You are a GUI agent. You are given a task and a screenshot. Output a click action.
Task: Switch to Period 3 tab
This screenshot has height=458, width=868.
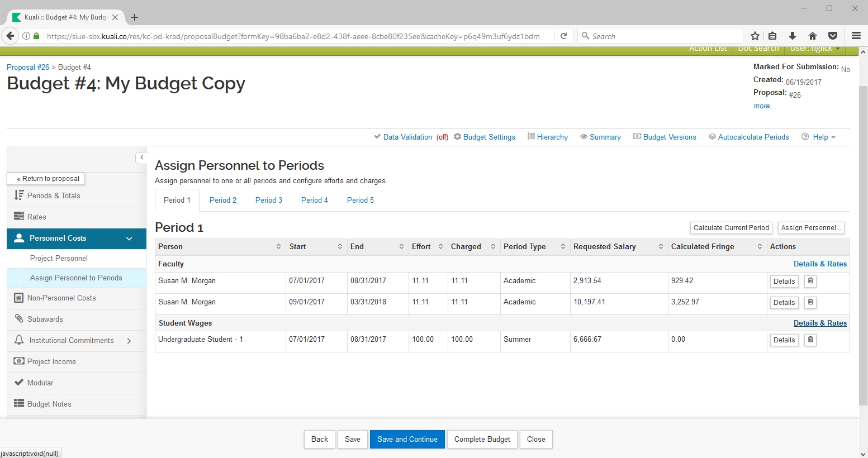point(268,201)
